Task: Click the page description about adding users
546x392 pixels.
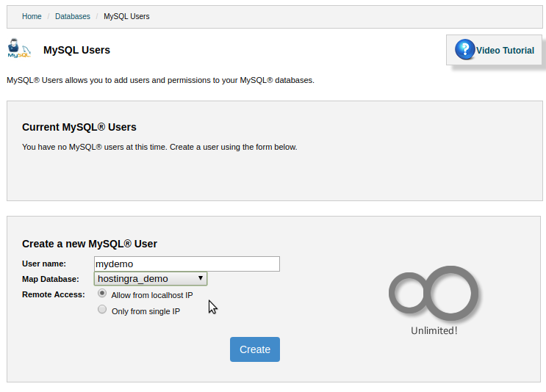Action: coord(160,80)
